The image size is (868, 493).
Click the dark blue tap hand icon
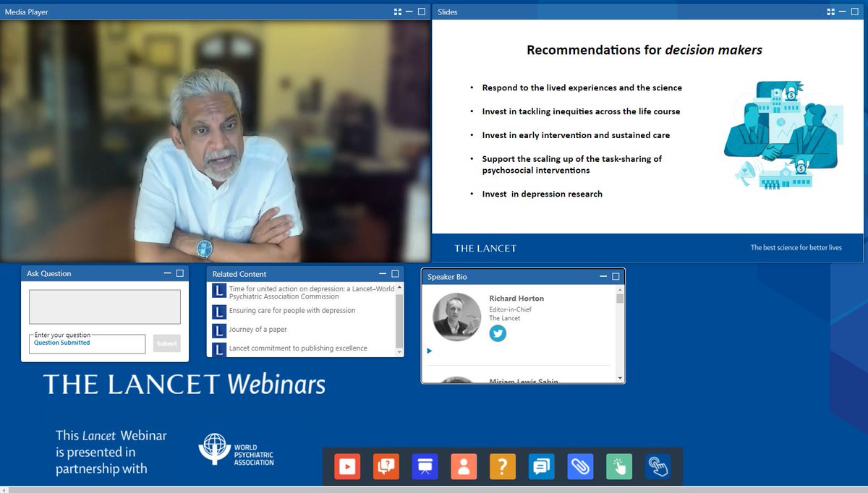(658, 466)
